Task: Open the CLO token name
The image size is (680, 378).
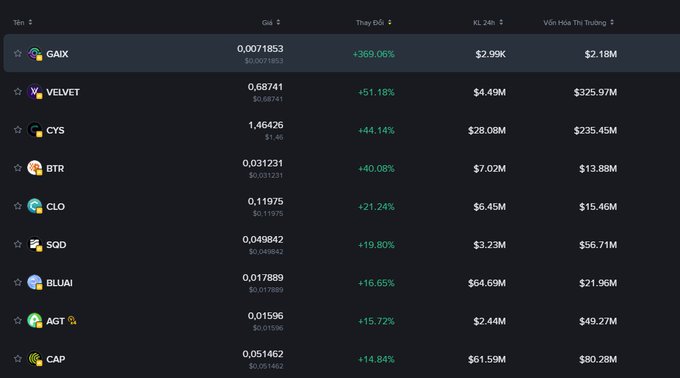Action: pyautogui.click(x=56, y=207)
